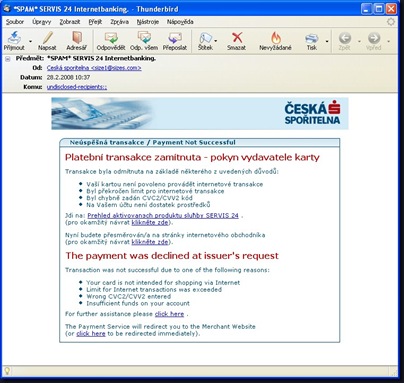Viewport: 404px width, 383px height.
Task: Click the date text 28.2.2008 10:37
Action: (x=68, y=77)
